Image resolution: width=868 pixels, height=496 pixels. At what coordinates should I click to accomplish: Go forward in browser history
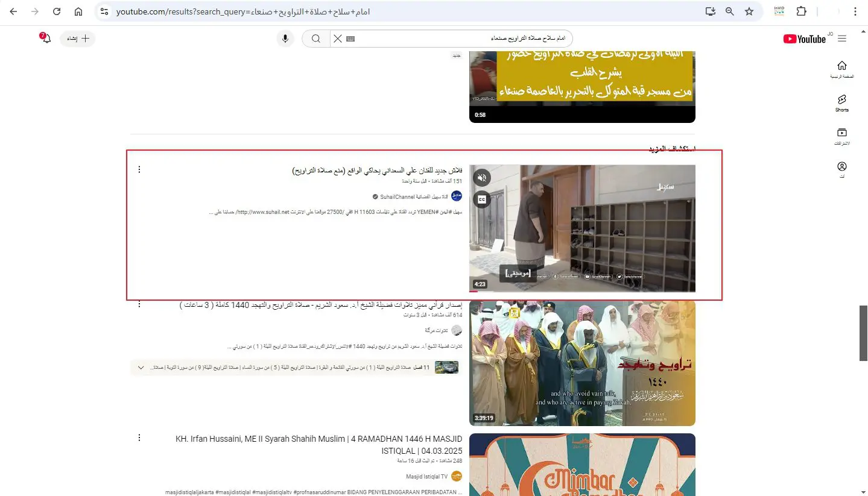pos(35,11)
